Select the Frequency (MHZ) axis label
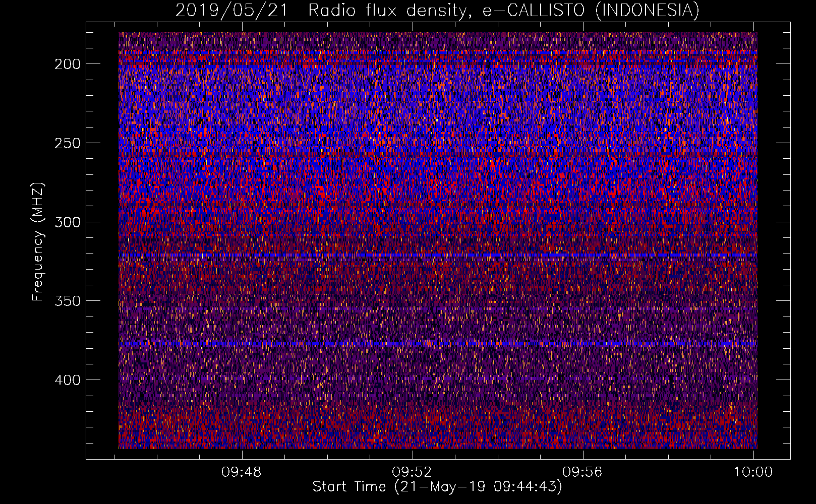 [x=38, y=241]
